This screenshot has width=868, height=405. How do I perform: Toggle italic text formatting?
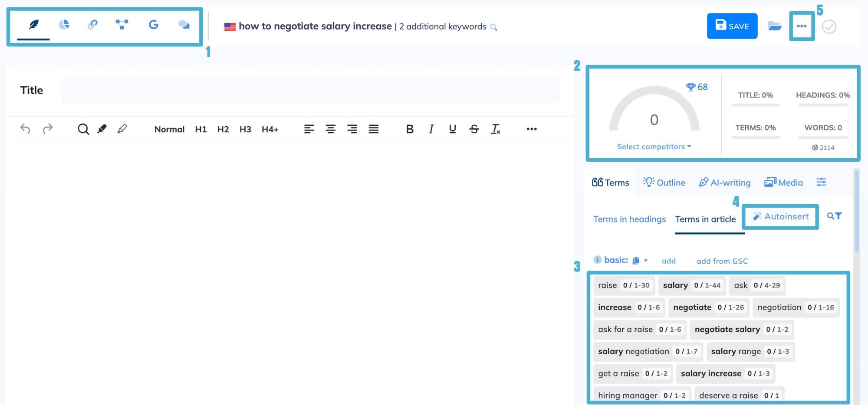coord(431,129)
